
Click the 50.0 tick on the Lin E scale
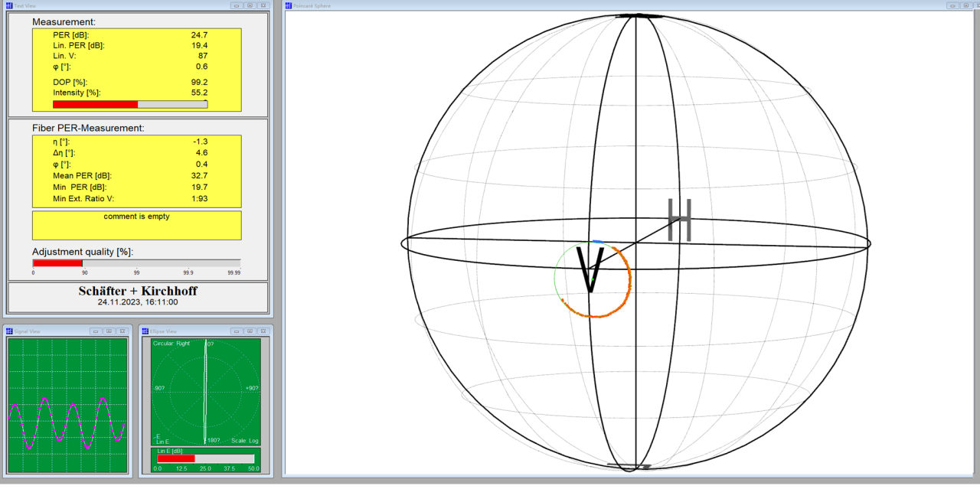tap(253, 468)
